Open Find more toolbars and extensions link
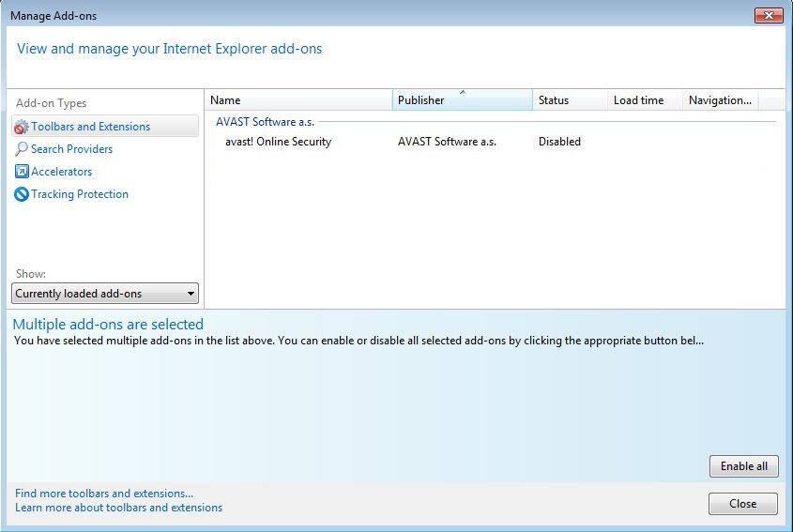The width and height of the screenshot is (793, 532). click(x=104, y=494)
